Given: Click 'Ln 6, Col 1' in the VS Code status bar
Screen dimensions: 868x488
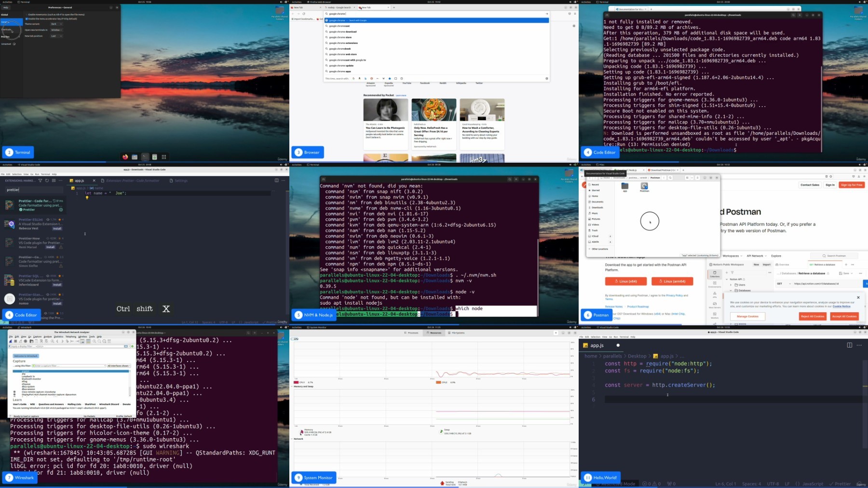Looking at the screenshot, I should pos(726,484).
